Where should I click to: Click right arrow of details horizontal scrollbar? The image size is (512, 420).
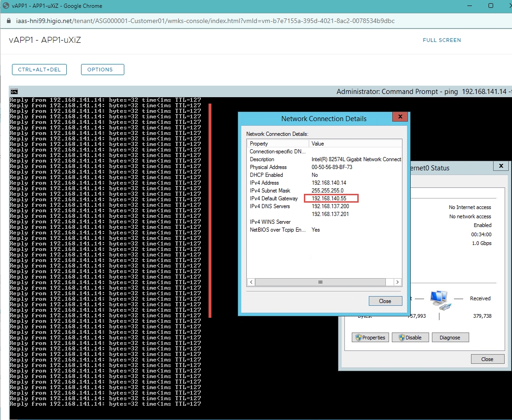(x=397, y=282)
